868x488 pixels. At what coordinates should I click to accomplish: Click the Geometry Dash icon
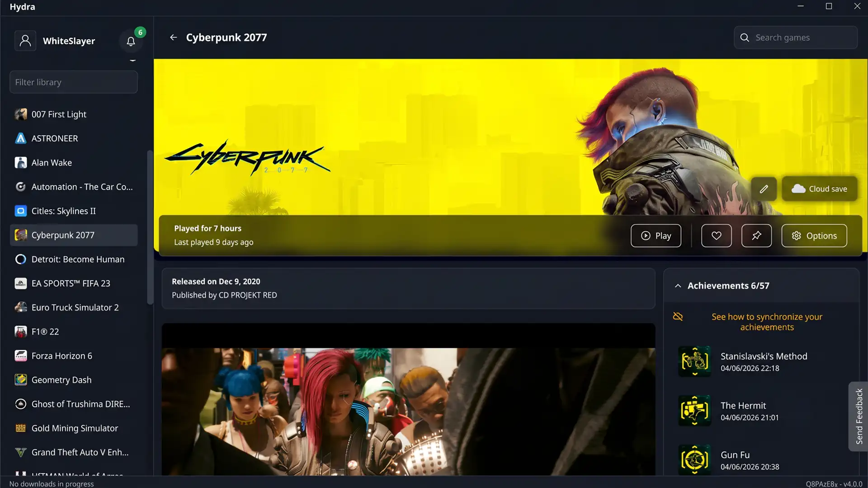[x=21, y=380]
